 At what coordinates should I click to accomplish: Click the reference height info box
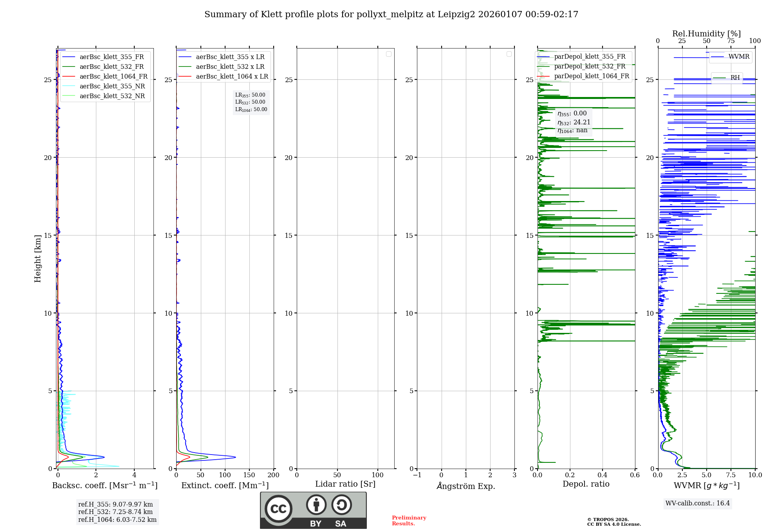click(117, 512)
